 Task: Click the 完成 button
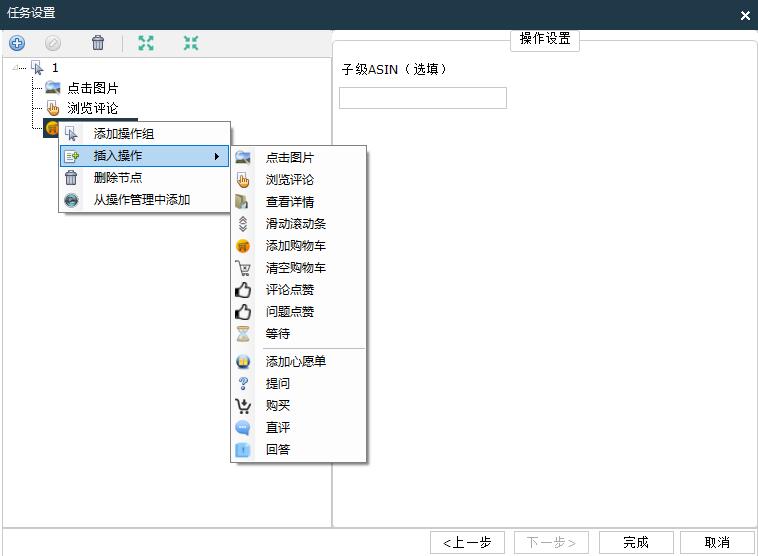coord(636,542)
